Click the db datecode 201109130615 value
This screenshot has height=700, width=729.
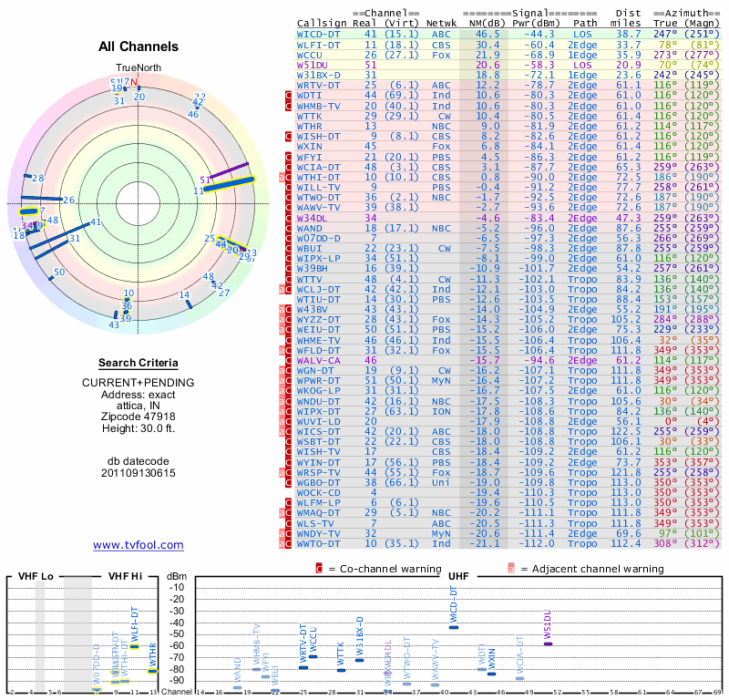[139, 473]
